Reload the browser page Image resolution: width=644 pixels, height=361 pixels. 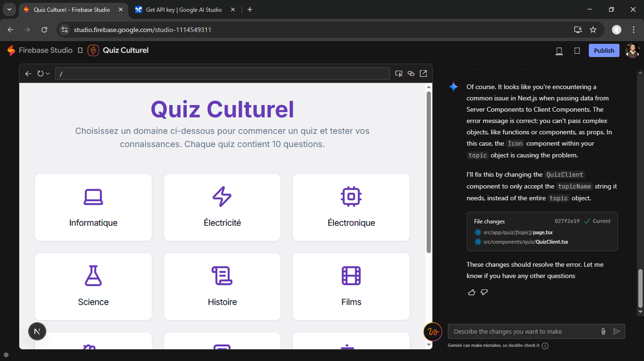click(x=45, y=30)
